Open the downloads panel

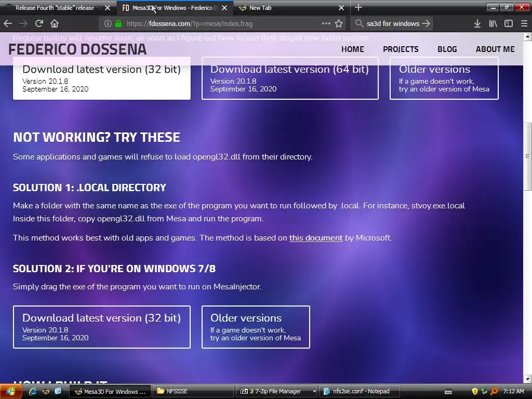pyautogui.click(x=477, y=23)
